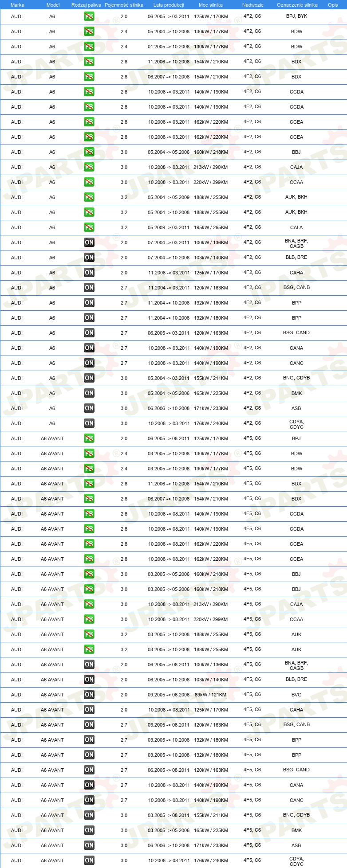Click the PB icon for A6 3.2 ending 05.2009

[89, 197]
